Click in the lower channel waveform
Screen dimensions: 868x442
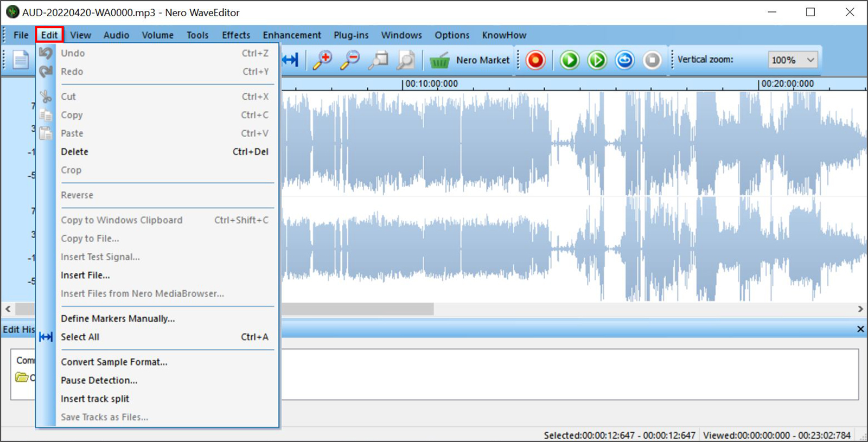[x=573, y=249]
